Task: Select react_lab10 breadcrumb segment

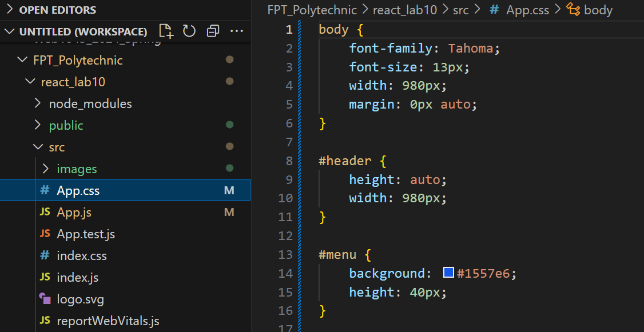Action: [404, 10]
